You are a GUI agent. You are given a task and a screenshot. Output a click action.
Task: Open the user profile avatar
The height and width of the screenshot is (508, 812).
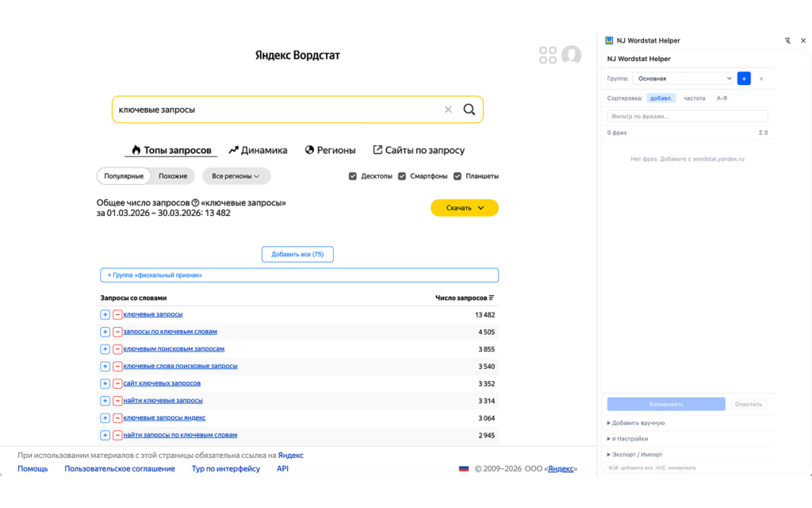point(571,55)
